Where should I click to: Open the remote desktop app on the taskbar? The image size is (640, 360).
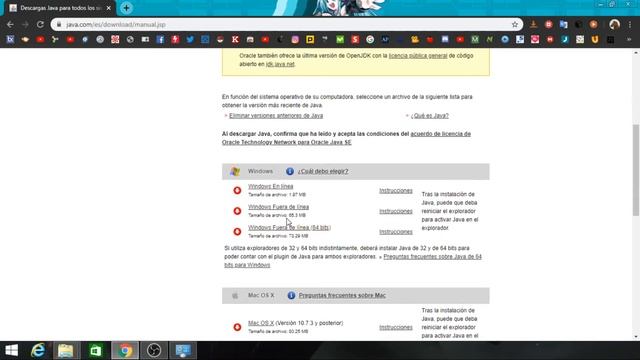tap(182, 350)
